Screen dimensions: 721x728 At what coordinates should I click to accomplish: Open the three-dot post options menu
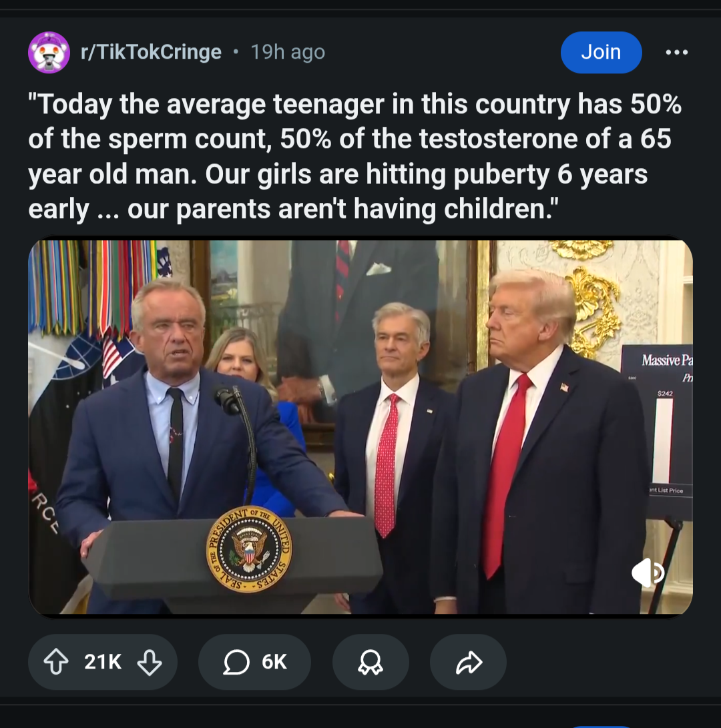pos(676,52)
